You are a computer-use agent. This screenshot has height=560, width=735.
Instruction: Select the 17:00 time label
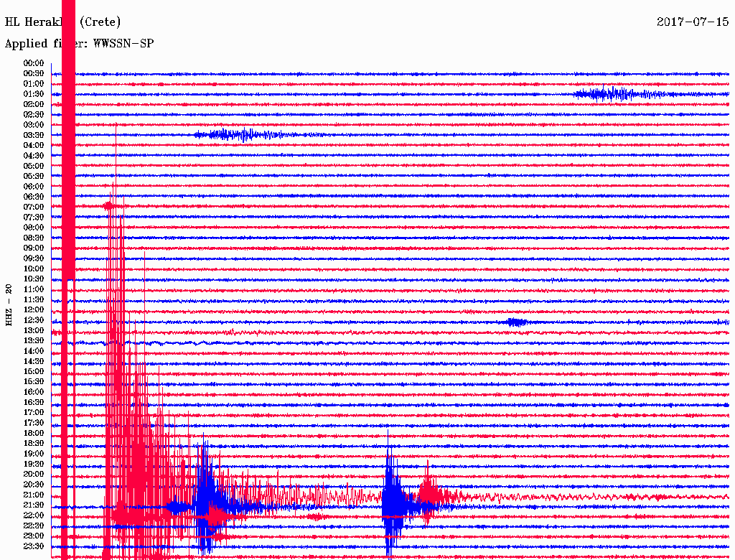[x=33, y=413]
